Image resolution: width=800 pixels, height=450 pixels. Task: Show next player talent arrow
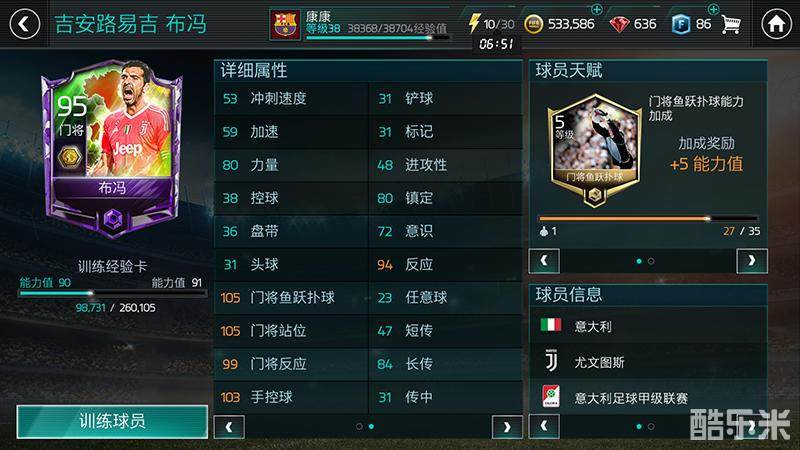[x=752, y=261]
